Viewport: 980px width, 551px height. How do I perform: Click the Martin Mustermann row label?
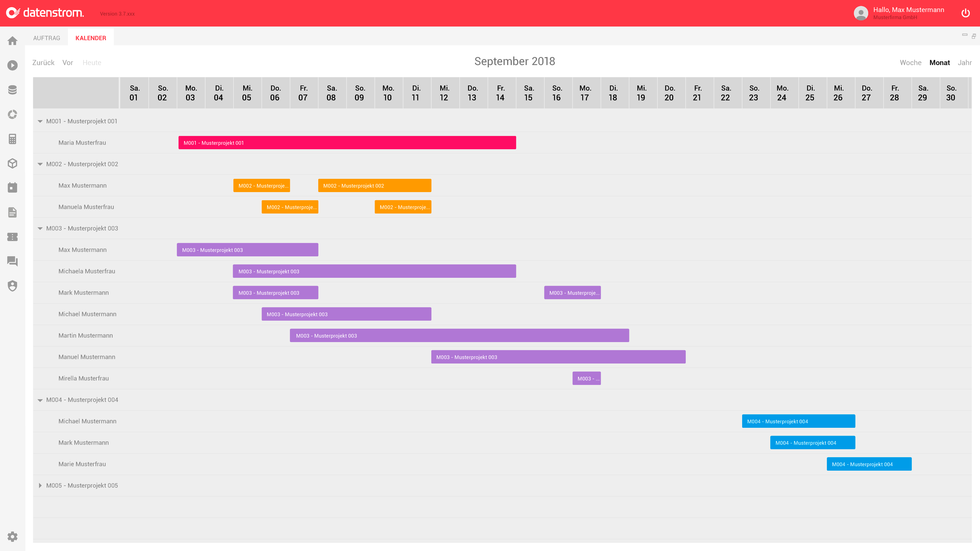click(85, 335)
